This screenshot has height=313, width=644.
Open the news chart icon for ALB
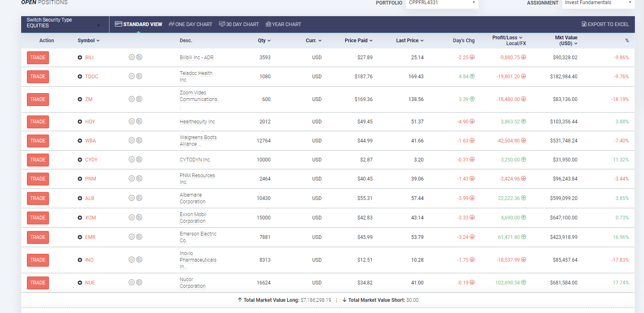coord(139,198)
